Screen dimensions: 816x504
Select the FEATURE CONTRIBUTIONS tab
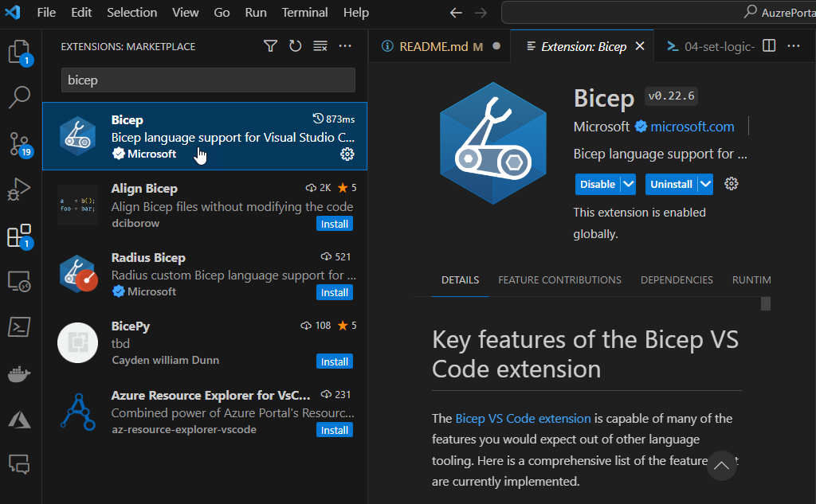pos(559,279)
